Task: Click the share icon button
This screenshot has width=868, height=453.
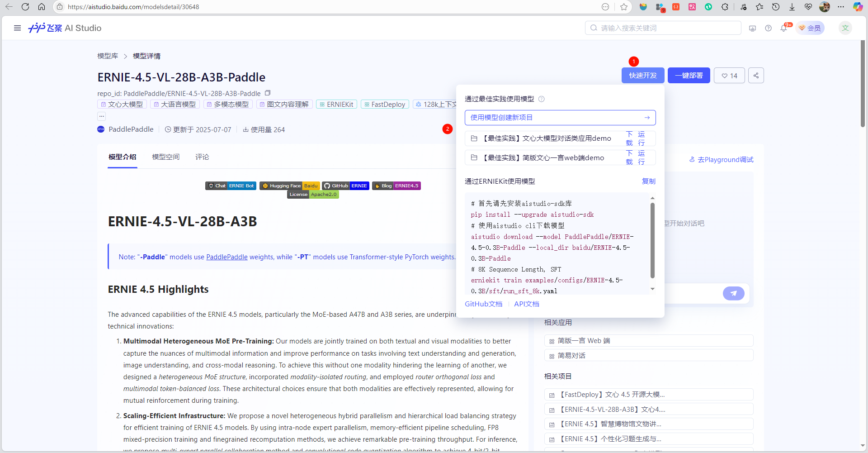Action: [x=756, y=76]
